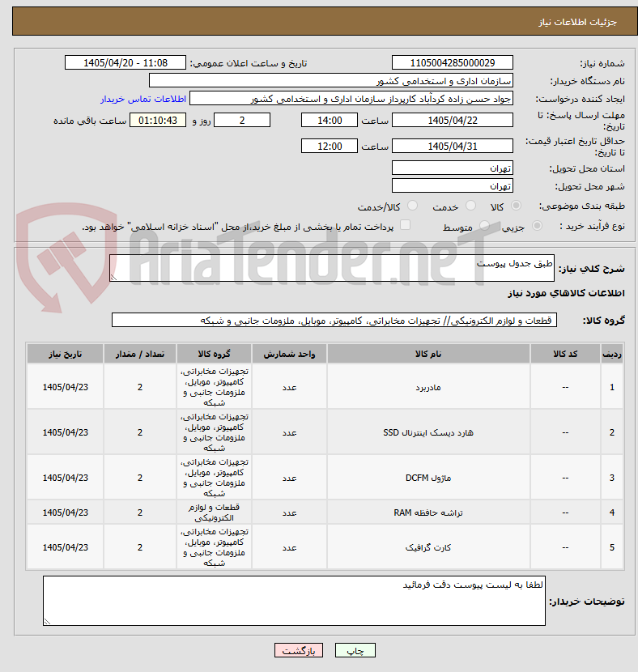638x672 pixels.
Task: Open the اطلاعات تماس خریدار link
Action: tap(143, 99)
